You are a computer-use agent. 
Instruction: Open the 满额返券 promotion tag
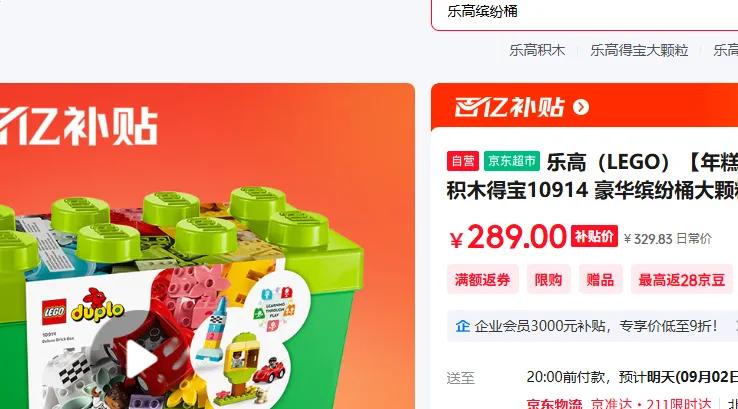pos(482,280)
